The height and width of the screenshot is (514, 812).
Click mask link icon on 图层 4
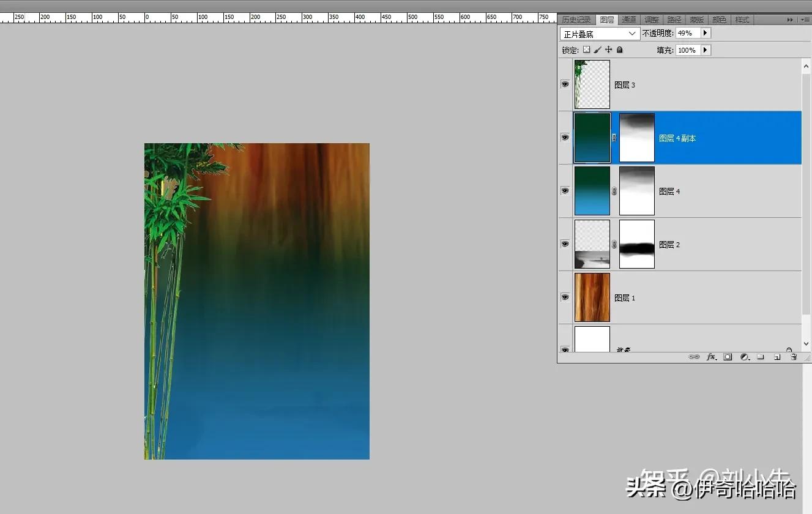pos(614,191)
